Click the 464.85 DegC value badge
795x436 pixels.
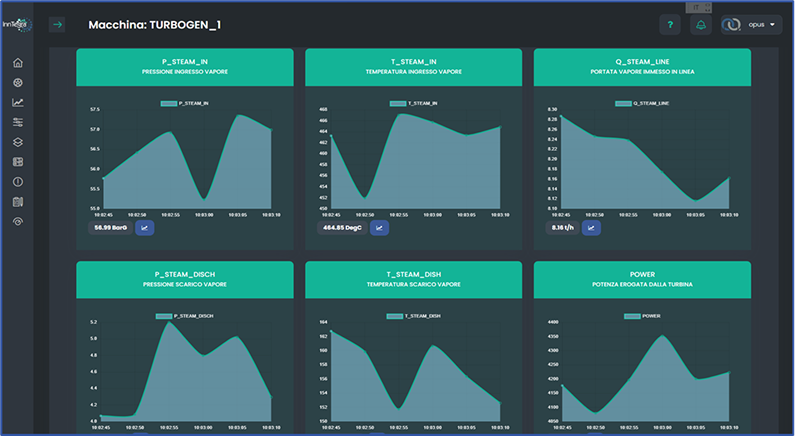342,228
